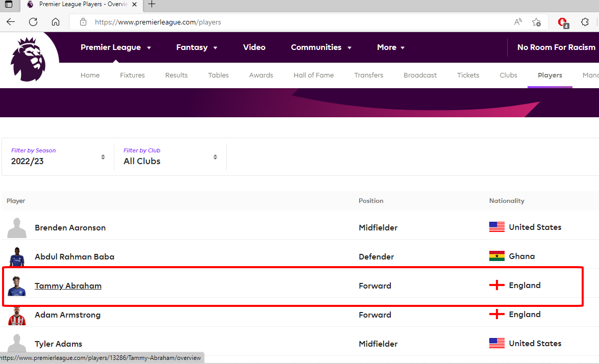The image size is (599, 364).
Task: Open Adam Armstrong's player page
Action: point(68,315)
